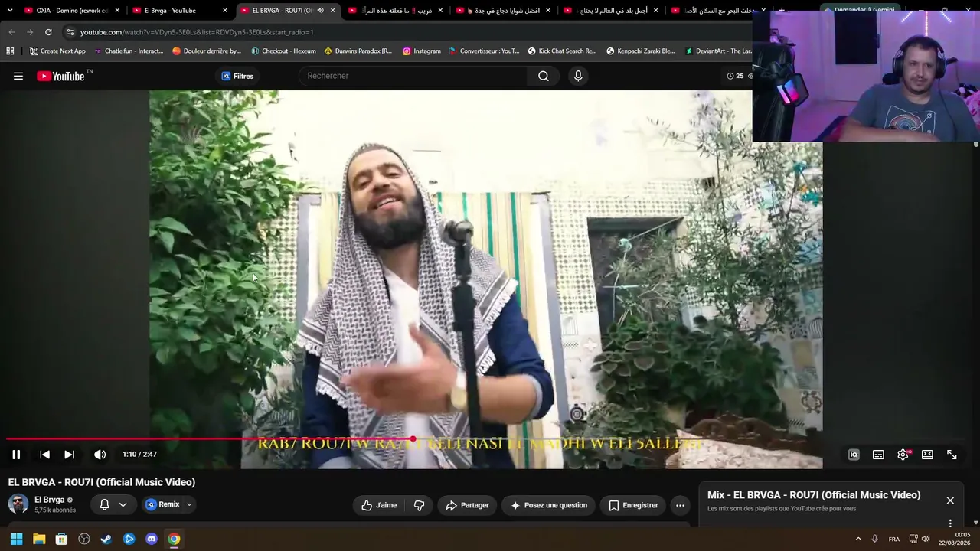Screen dimensions: 980x551
Task: Open the YouTube hamburger guide menu
Action: pos(18,76)
